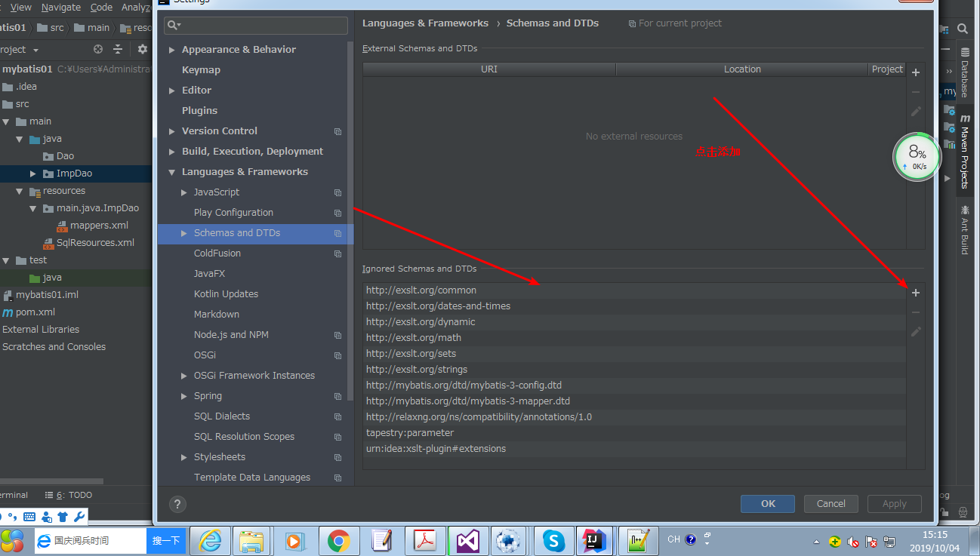Open Windows Explorer folder from taskbar
Screen dimensions: 980x556
[x=252, y=540]
